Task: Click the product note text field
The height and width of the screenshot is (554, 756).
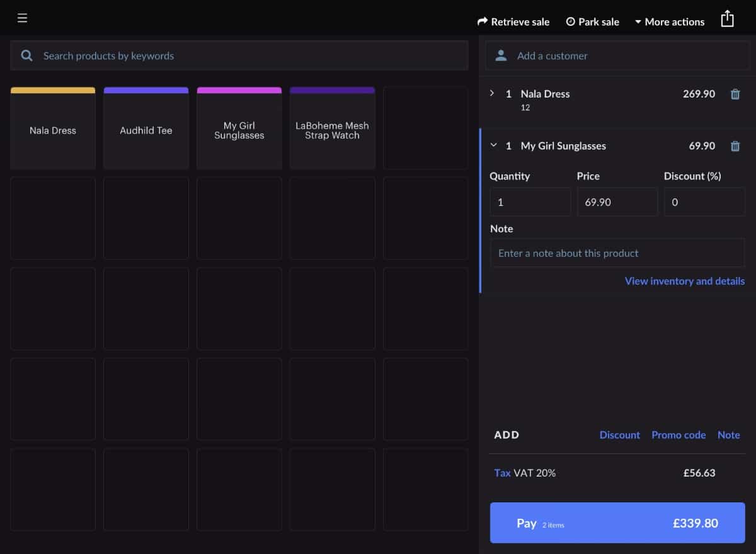Action: pos(617,253)
